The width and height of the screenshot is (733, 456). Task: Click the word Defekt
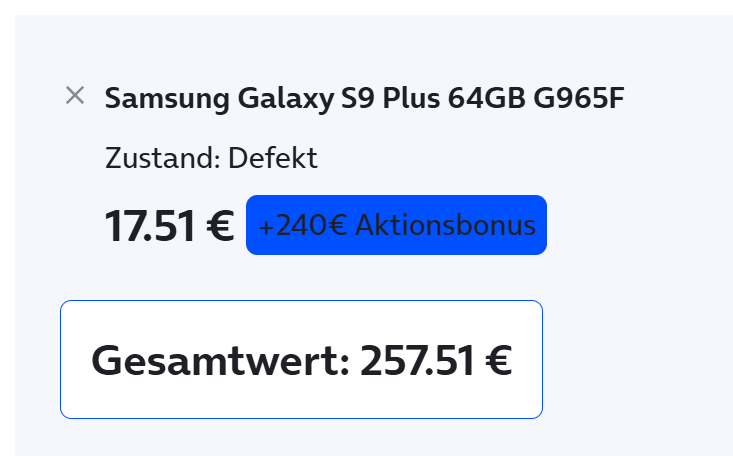pos(272,158)
